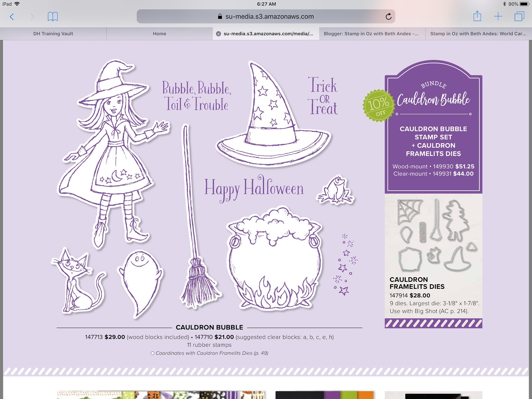Tap the 11 rubber stamps text
Viewport: 532px width, 399px height.
point(209,345)
